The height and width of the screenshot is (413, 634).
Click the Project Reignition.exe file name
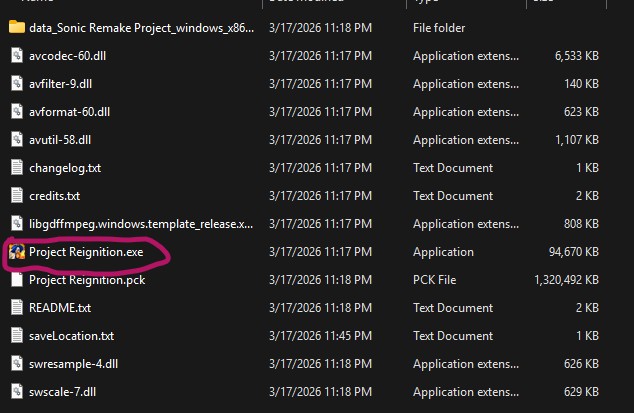tap(86, 252)
